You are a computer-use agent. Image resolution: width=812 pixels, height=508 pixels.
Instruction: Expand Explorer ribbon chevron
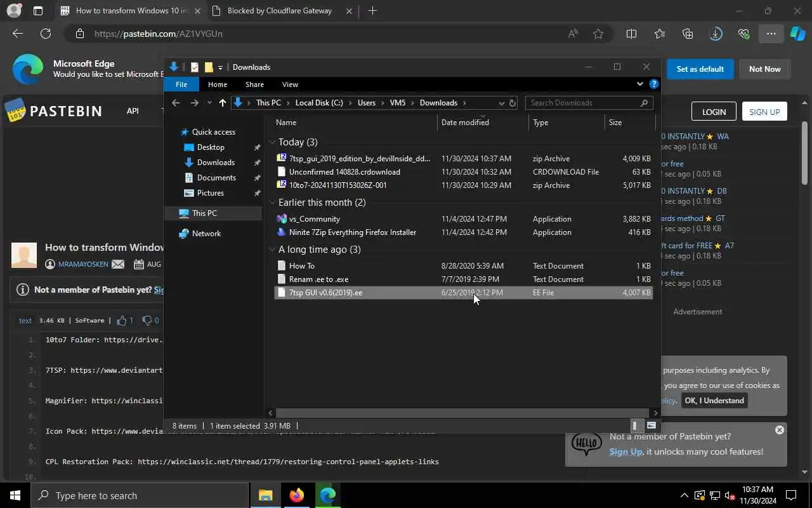pyautogui.click(x=639, y=84)
